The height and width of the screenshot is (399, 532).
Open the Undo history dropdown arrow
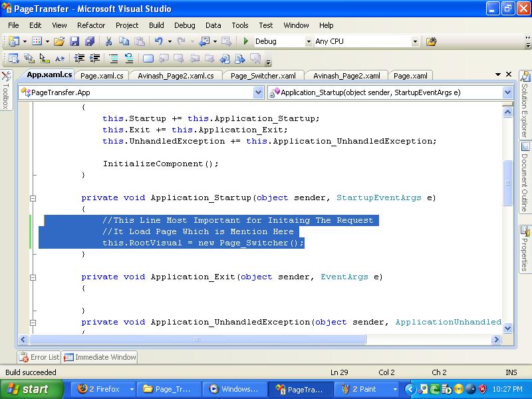tap(170, 41)
